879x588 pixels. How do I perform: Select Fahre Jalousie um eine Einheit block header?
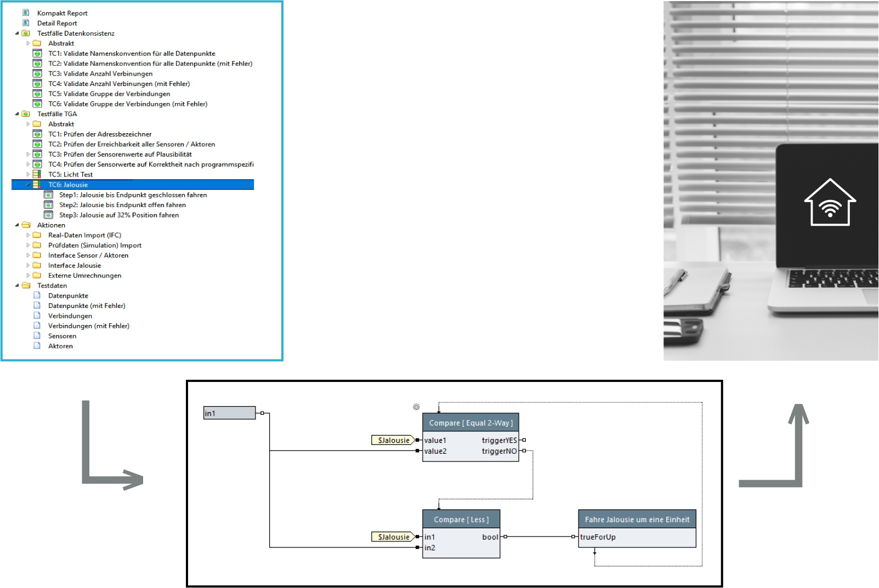click(x=637, y=519)
